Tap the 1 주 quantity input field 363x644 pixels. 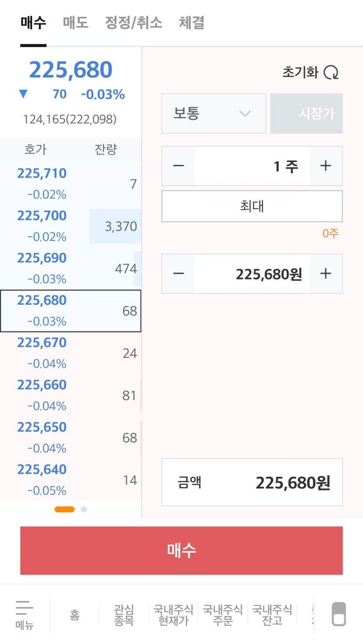(252, 166)
